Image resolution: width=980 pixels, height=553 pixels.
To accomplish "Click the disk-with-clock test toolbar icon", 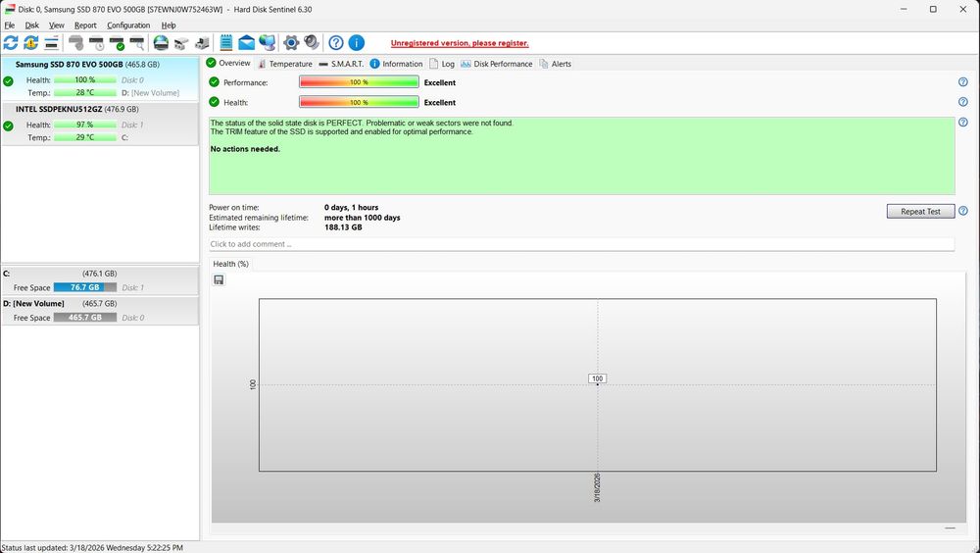I will pyautogui.click(x=96, y=42).
